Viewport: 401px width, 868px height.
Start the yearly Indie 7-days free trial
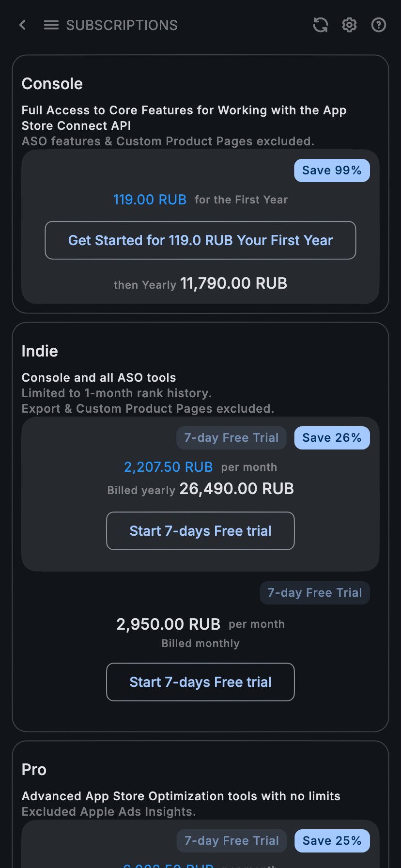(x=200, y=531)
